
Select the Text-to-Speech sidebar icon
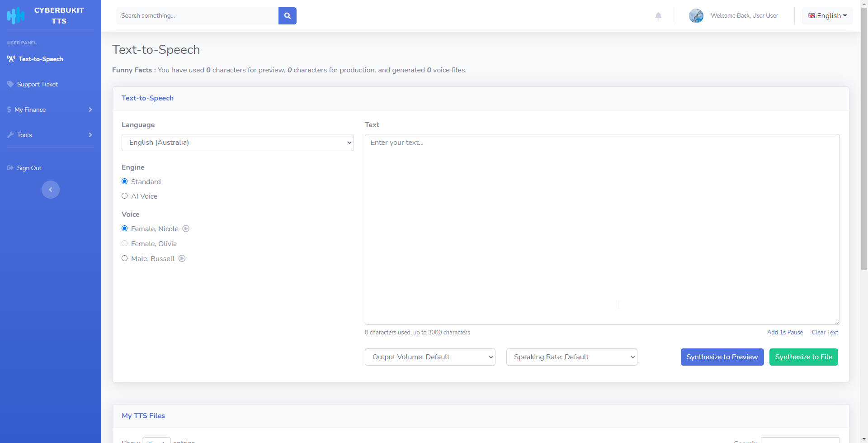pos(11,59)
